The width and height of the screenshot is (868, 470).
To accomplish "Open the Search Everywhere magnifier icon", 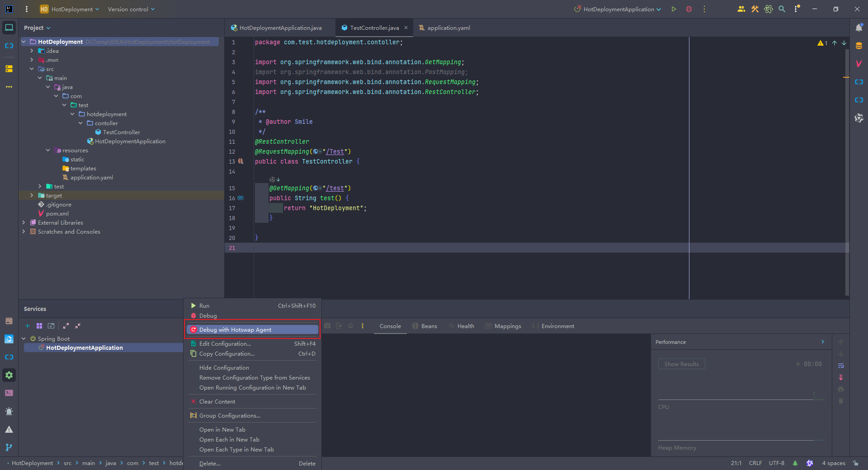I will click(782, 9).
